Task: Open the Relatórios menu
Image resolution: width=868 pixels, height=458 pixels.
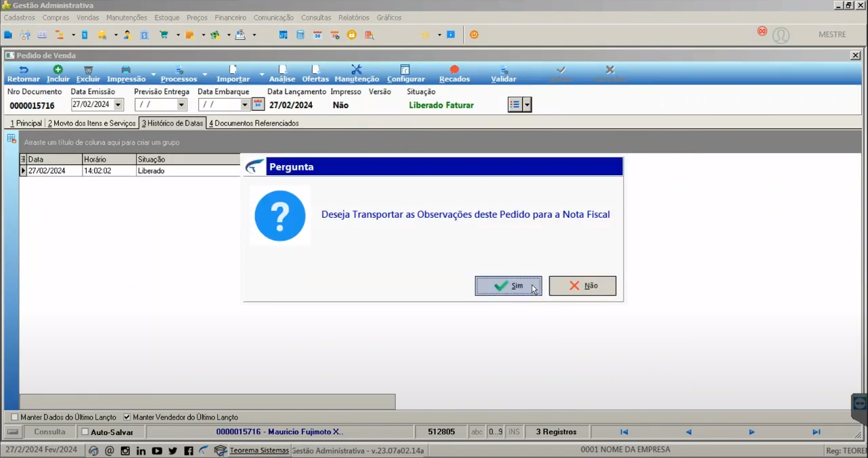Action: coord(354,18)
